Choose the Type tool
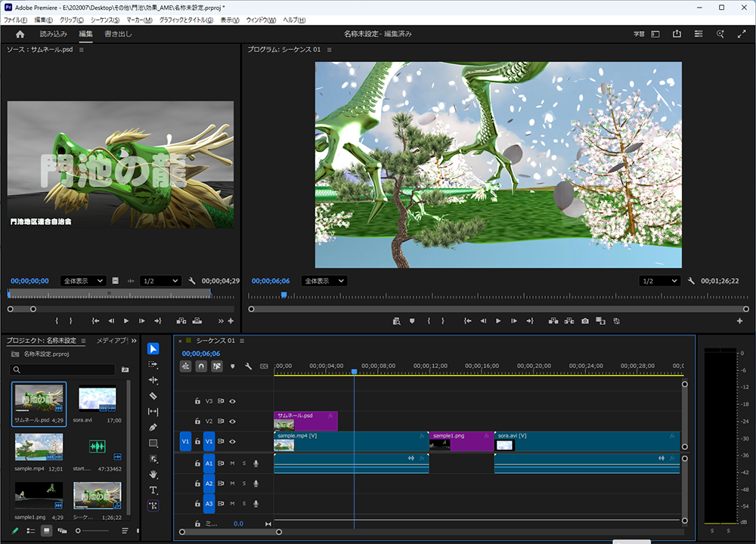This screenshot has height=544, width=756. pos(153,490)
